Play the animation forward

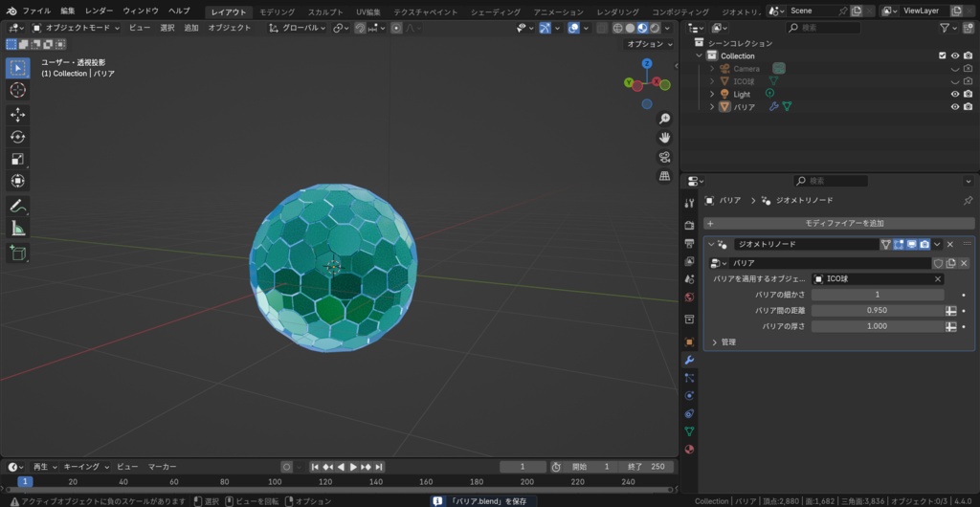tap(353, 467)
